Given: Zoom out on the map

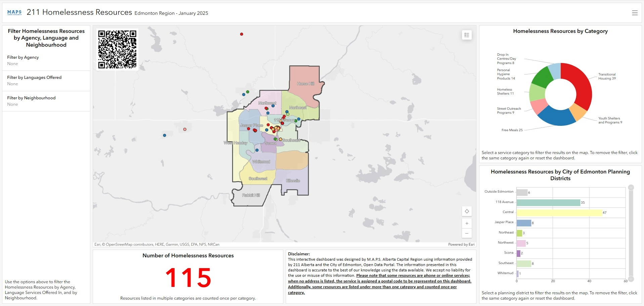Looking at the screenshot, I should (467, 233).
